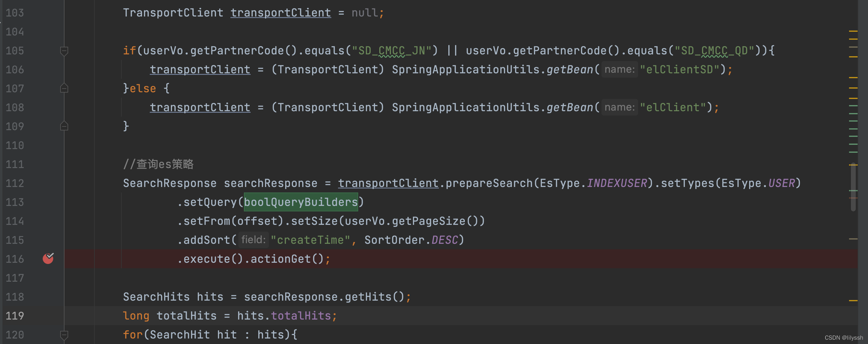Collapse the if block at line 105

click(x=64, y=51)
